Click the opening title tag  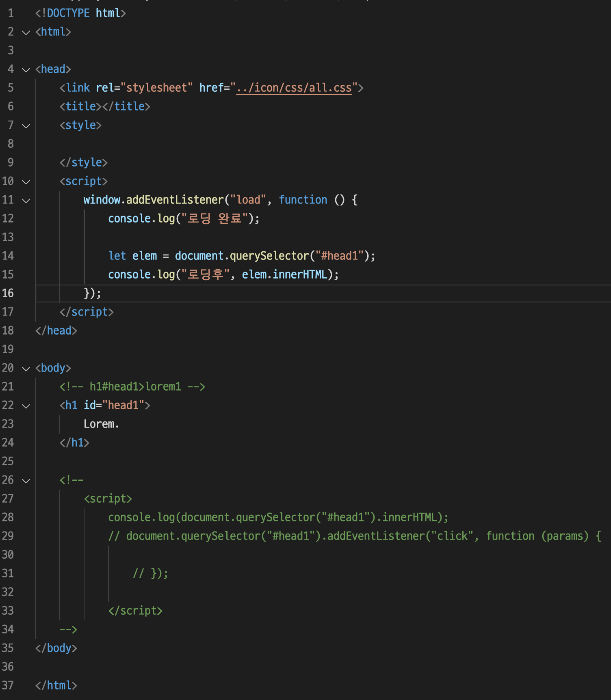click(80, 106)
